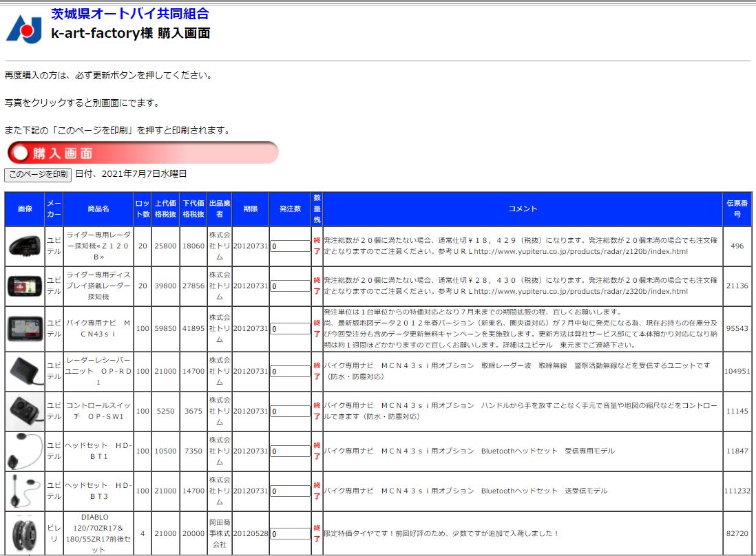The height and width of the screenshot is (556, 756).
Task: Click the 伝票番号 column header
Action: [737, 208]
